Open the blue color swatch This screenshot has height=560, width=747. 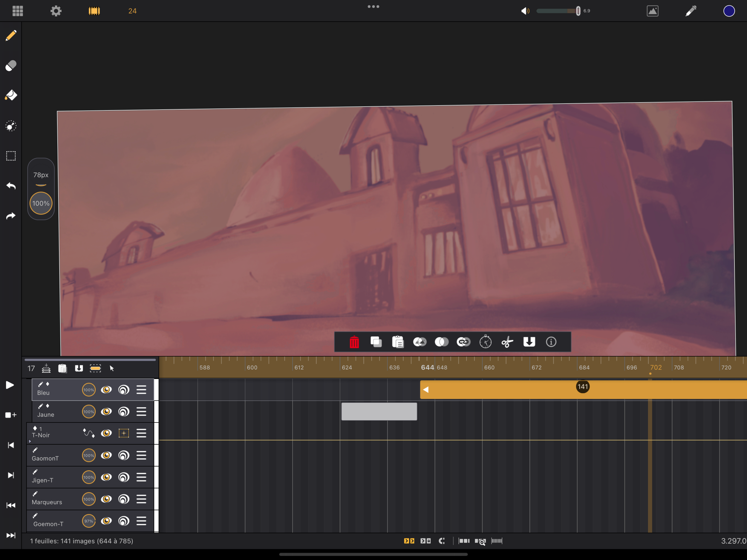point(729,11)
